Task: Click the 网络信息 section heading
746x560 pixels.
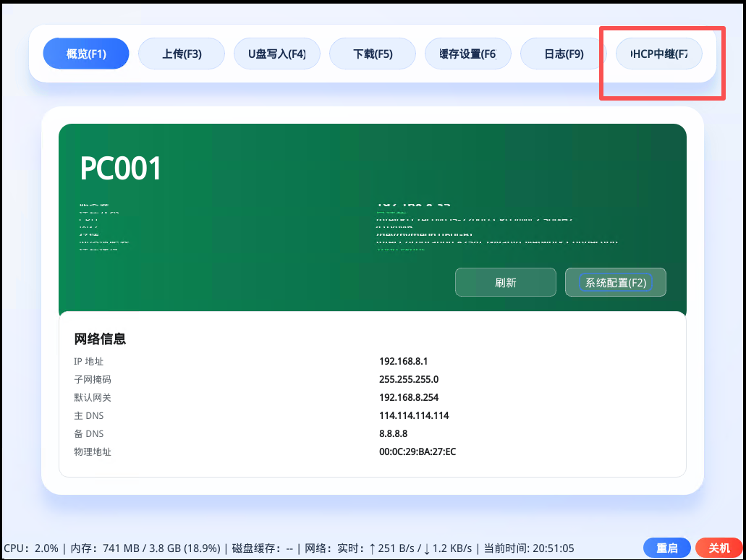Action: 100,339
